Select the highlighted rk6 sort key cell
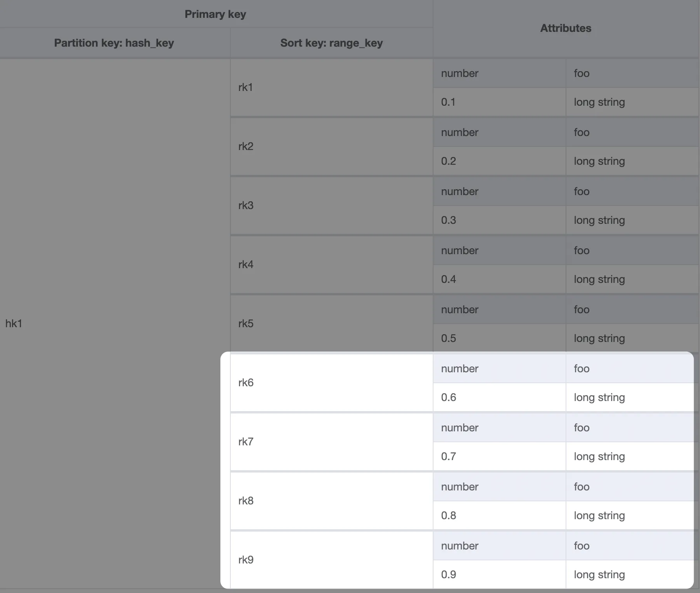 click(x=246, y=383)
